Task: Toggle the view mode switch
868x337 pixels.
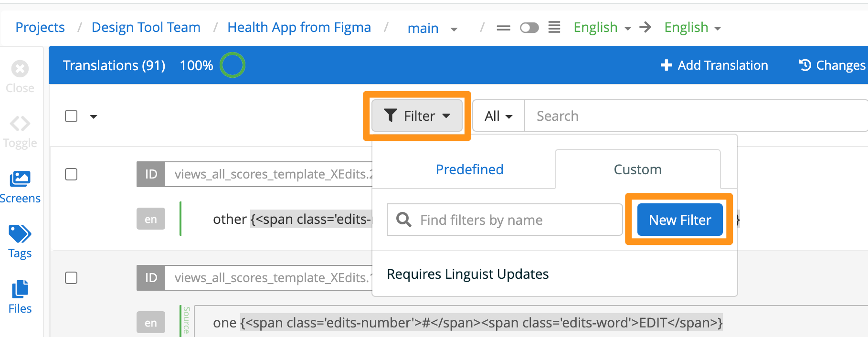Action: [529, 28]
